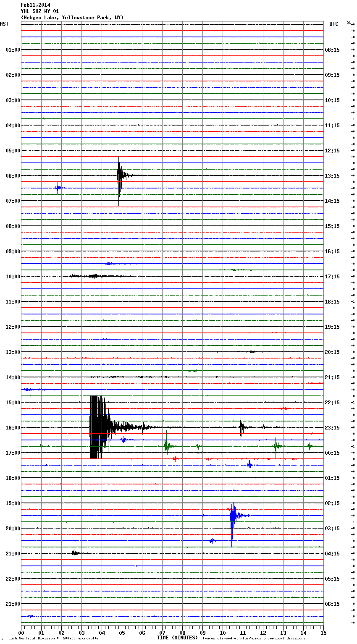
Task: Click the 13:15 UTC time label
Action: point(332,176)
